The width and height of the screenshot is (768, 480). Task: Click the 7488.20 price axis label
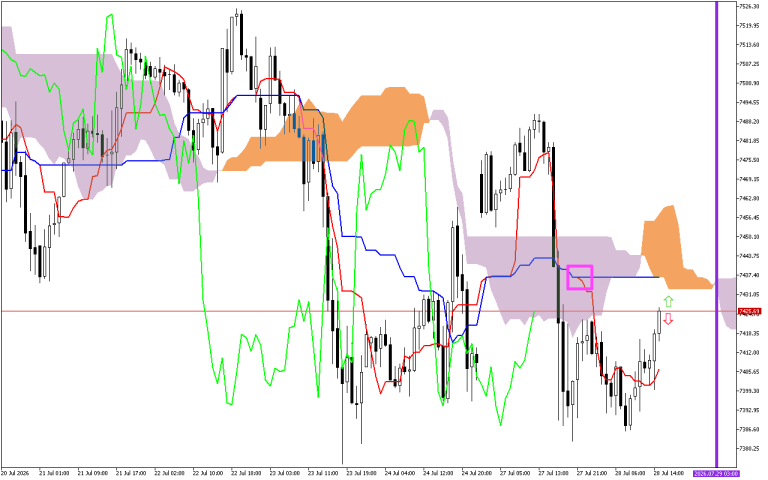pos(749,121)
